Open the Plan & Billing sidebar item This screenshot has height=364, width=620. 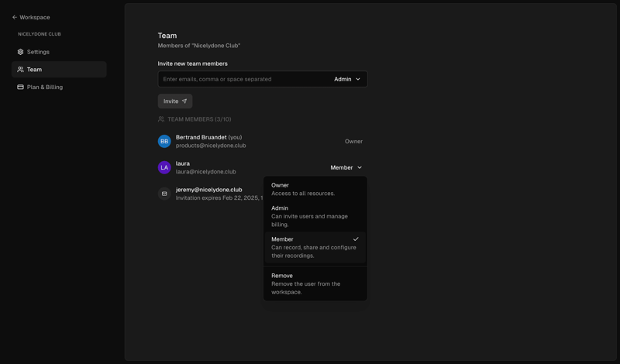59,87
